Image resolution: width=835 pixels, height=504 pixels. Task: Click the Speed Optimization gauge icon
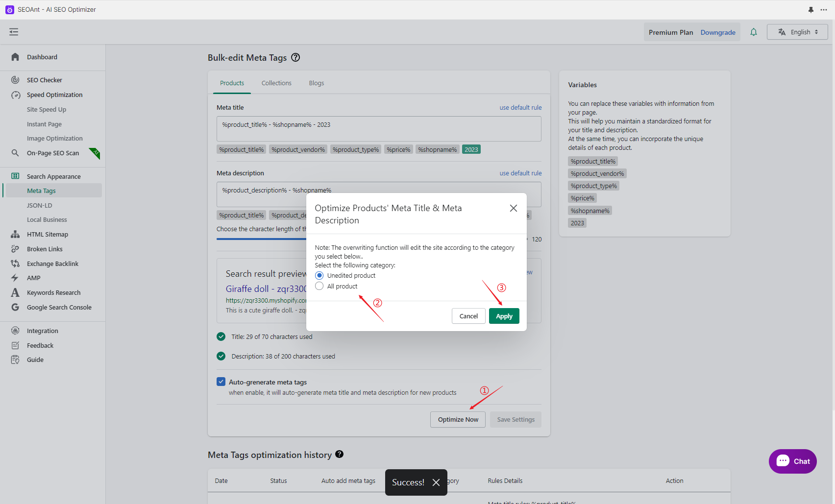[15, 95]
